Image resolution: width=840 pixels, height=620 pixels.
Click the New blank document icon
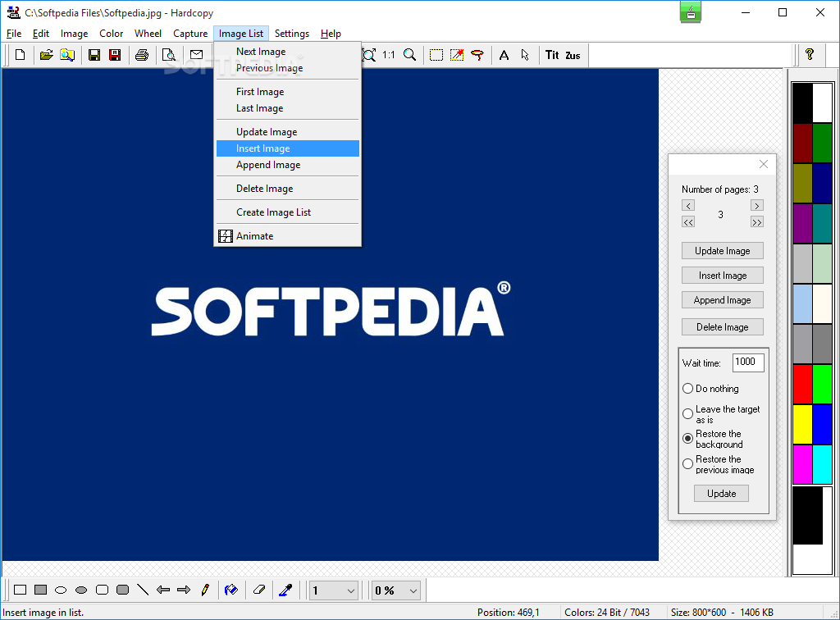click(x=21, y=55)
